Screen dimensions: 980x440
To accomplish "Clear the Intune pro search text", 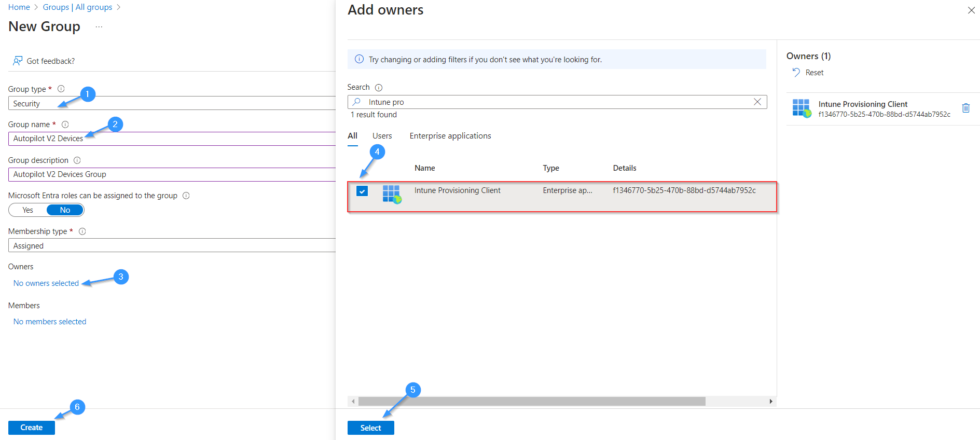I will tap(757, 102).
